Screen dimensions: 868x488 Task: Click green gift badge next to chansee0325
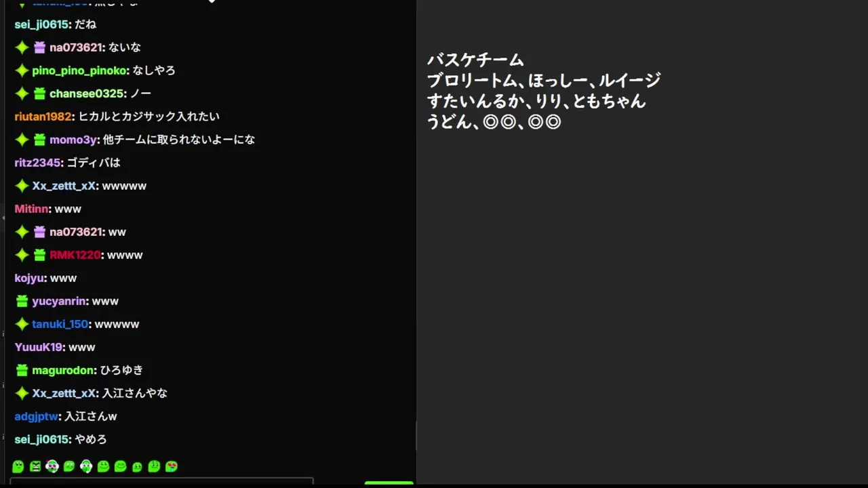pyautogui.click(x=39, y=94)
